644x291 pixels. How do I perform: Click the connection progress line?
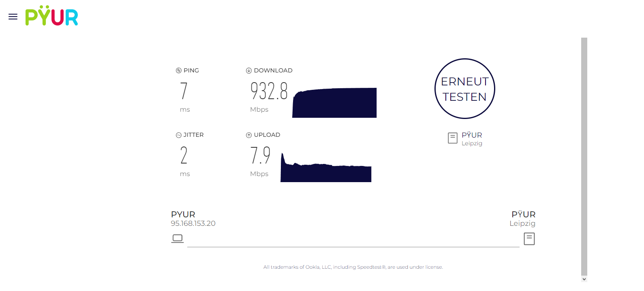(353, 246)
